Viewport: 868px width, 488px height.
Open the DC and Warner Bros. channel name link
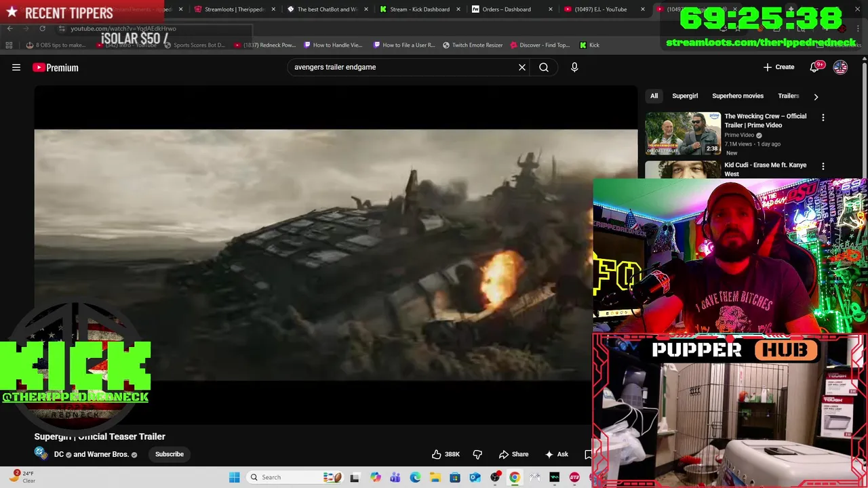pyautogui.click(x=91, y=454)
